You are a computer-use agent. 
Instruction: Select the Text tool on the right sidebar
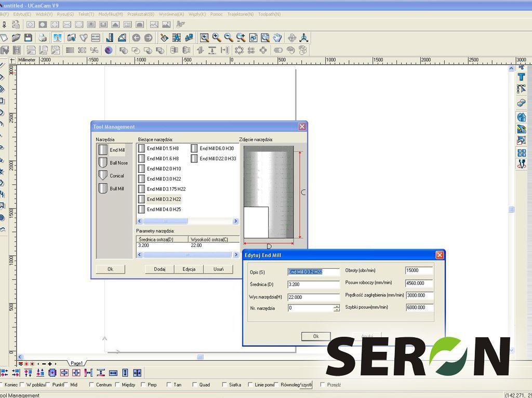click(x=522, y=76)
